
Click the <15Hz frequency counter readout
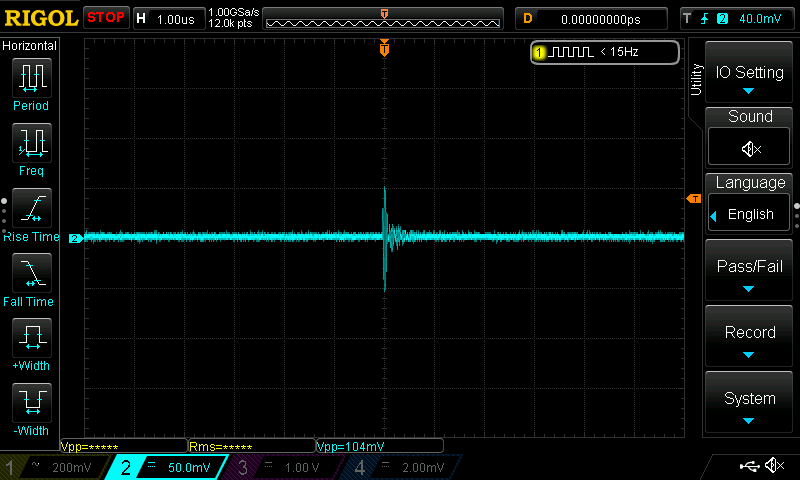coord(619,52)
